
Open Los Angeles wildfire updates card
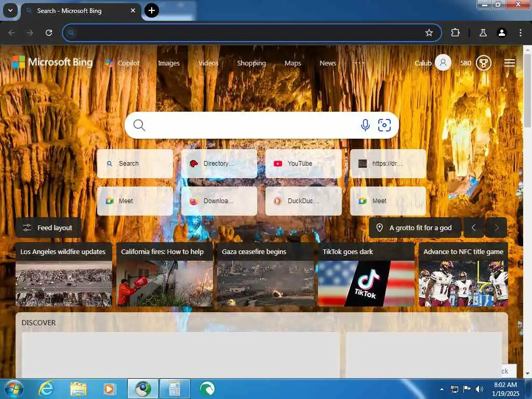(x=64, y=274)
